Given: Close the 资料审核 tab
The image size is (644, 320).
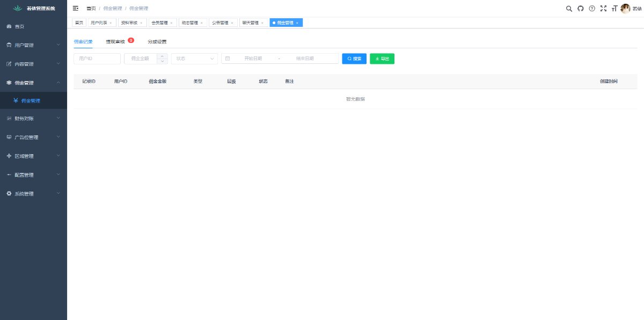Looking at the screenshot, I should tap(141, 23).
